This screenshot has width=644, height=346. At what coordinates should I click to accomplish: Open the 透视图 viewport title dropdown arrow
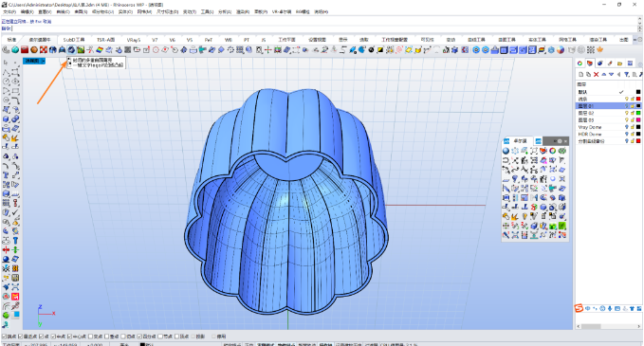point(43,61)
